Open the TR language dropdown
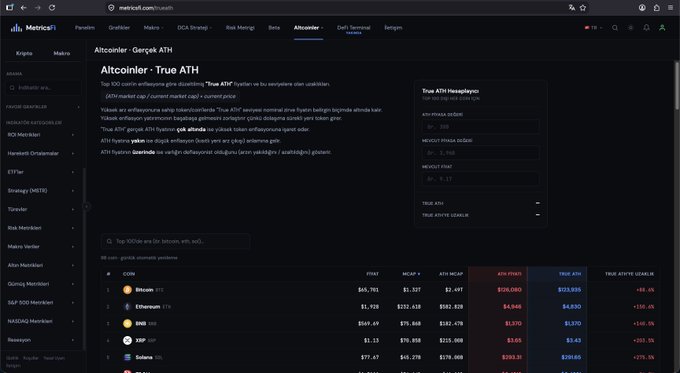 594,28
